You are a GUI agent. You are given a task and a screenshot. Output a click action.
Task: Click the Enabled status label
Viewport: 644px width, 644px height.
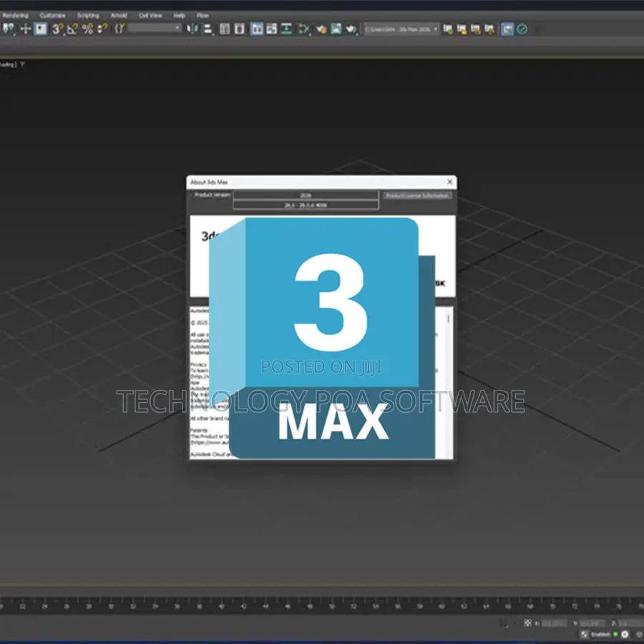point(600,635)
